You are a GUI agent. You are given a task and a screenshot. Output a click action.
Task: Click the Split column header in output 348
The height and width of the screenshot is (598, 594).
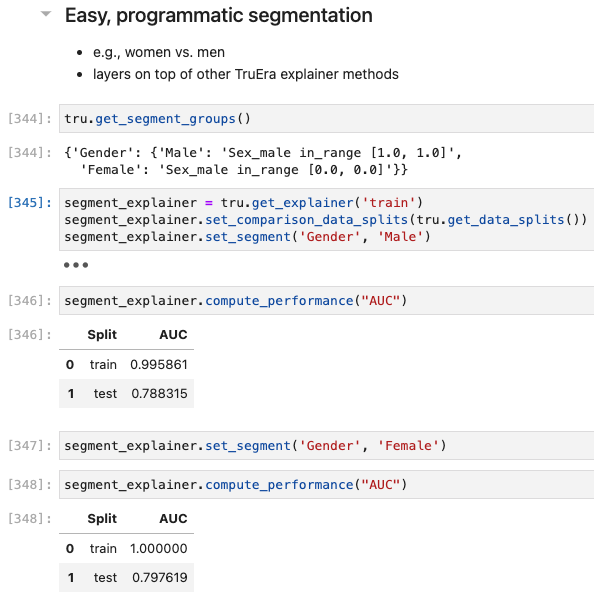(x=102, y=518)
